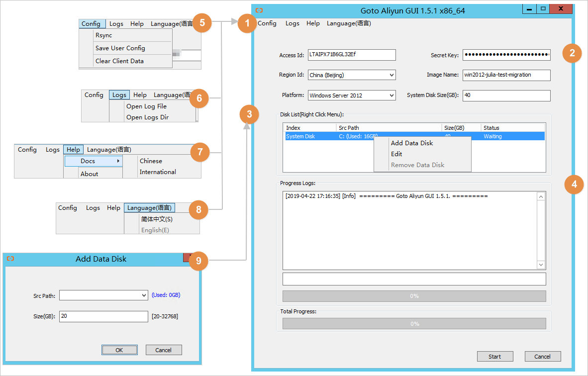Choose Edit from the disk context menu

pyautogui.click(x=396, y=154)
